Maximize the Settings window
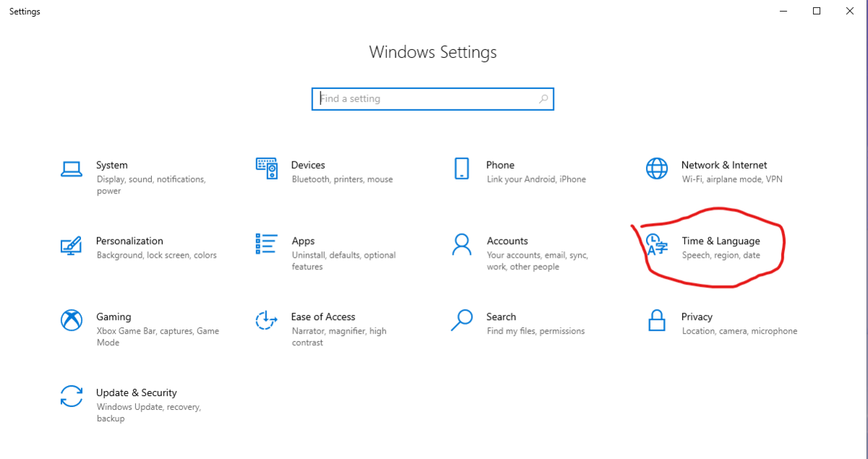This screenshot has width=868, height=459. pyautogui.click(x=817, y=11)
